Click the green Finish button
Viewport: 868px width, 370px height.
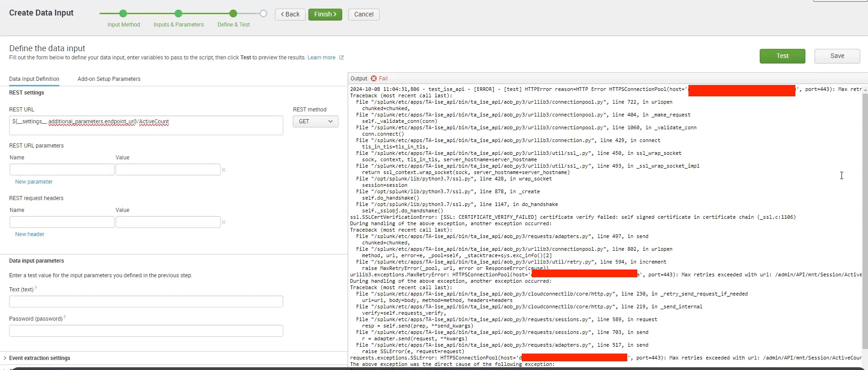pos(325,14)
